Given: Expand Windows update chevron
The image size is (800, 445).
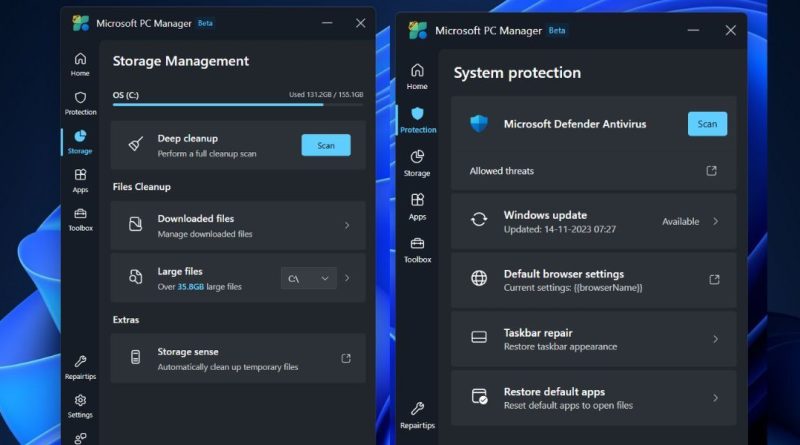Looking at the screenshot, I should (715, 221).
